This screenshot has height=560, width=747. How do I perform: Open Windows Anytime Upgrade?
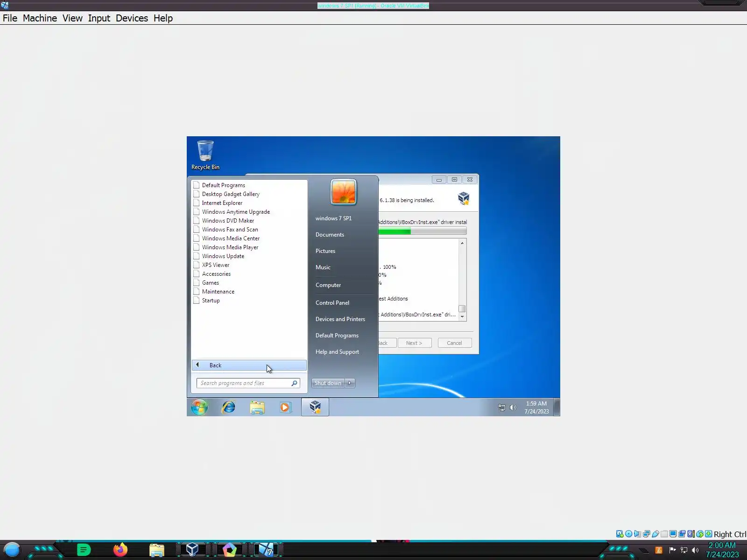[x=236, y=212]
